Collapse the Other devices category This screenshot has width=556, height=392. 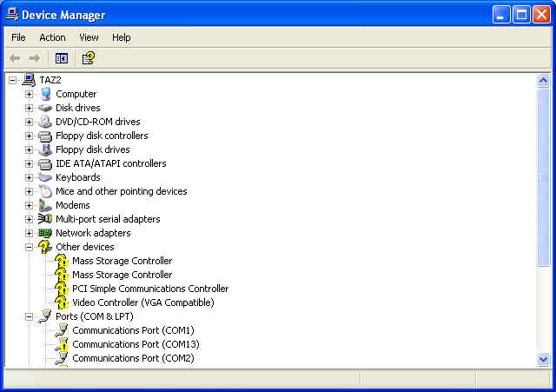tap(29, 247)
